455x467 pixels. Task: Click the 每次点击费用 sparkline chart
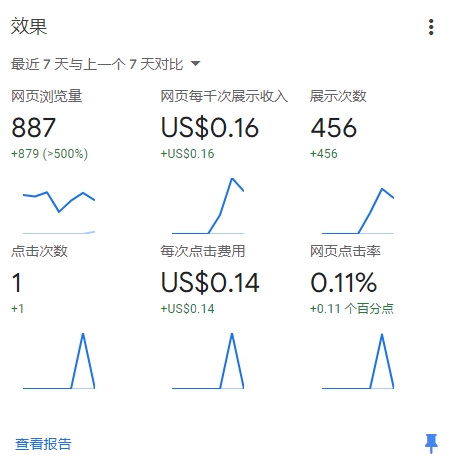pos(208,361)
